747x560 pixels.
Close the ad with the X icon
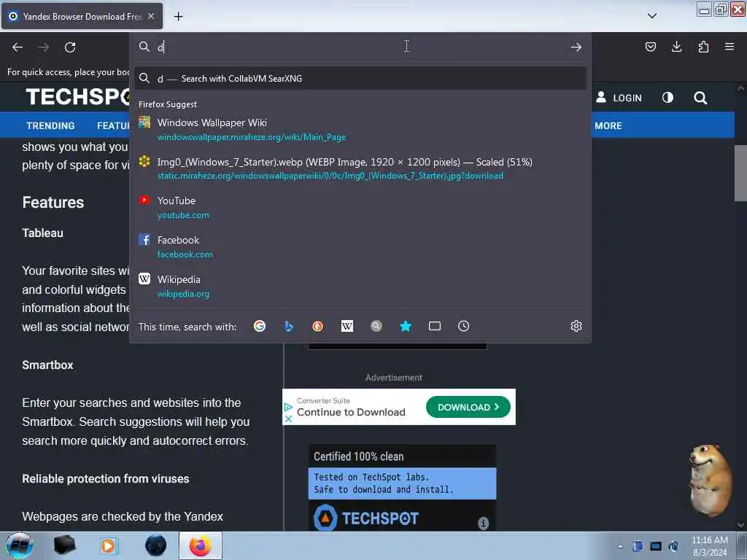[x=288, y=419]
